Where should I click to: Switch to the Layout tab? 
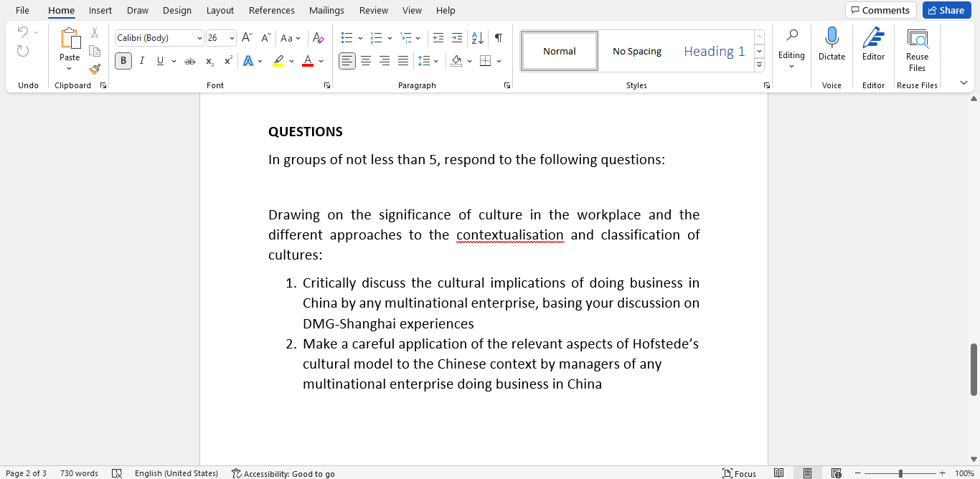pyautogui.click(x=220, y=10)
